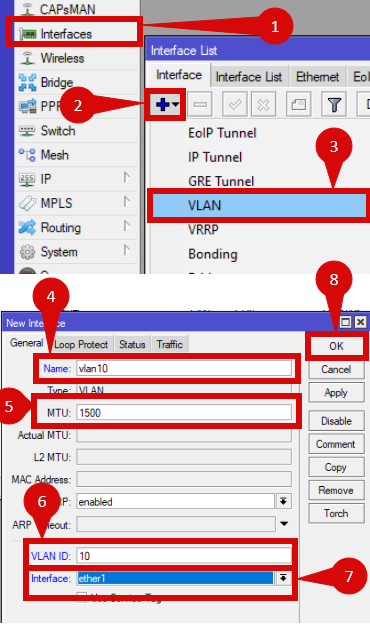Click the Interface field showing ether1
Viewport: 370px width, 625px height.
[x=175, y=578]
